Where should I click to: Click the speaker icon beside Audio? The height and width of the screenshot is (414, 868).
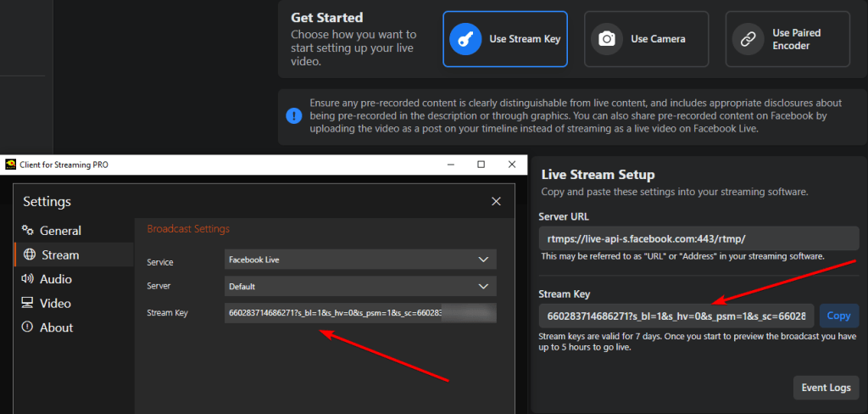point(28,279)
